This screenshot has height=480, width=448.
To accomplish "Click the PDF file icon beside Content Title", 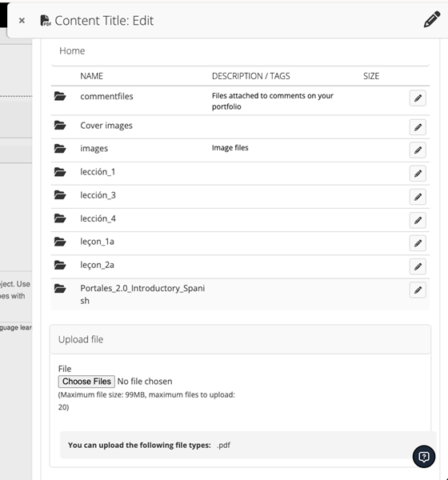I will (x=46, y=21).
